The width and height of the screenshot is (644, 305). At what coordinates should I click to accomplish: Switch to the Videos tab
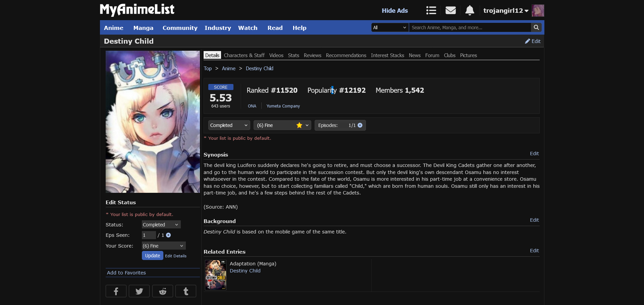(276, 55)
